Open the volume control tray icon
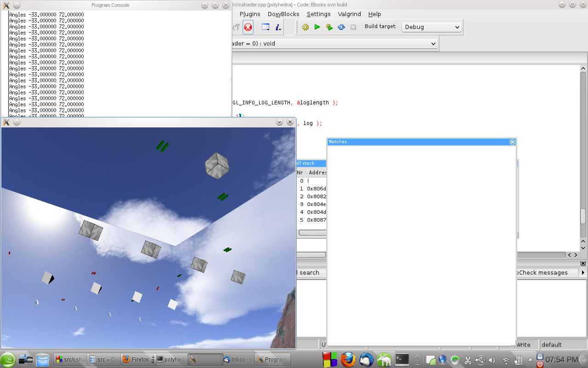This screenshot has width=588, height=368. tap(492, 360)
